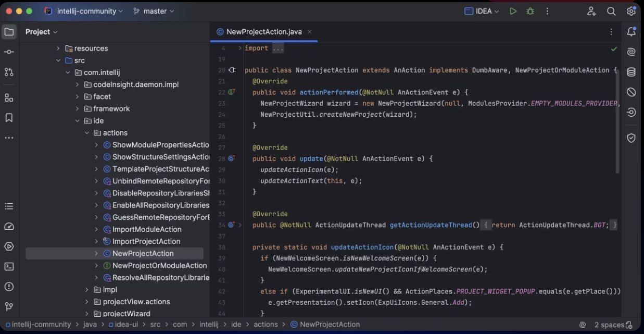
Task: Open the Problems tool window
Action: click(9, 287)
